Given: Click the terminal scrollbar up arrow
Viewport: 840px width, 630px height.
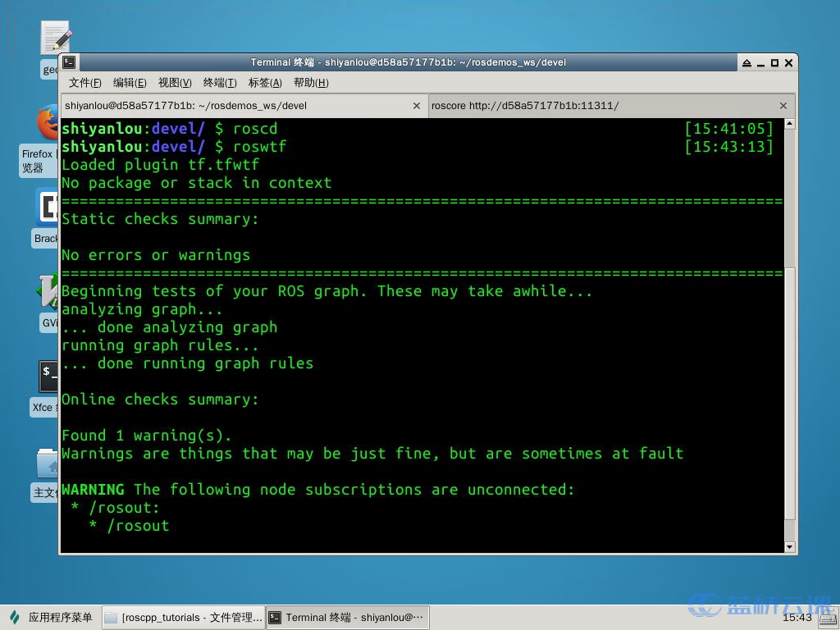Looking at the screenshot, I should [790, 124].
